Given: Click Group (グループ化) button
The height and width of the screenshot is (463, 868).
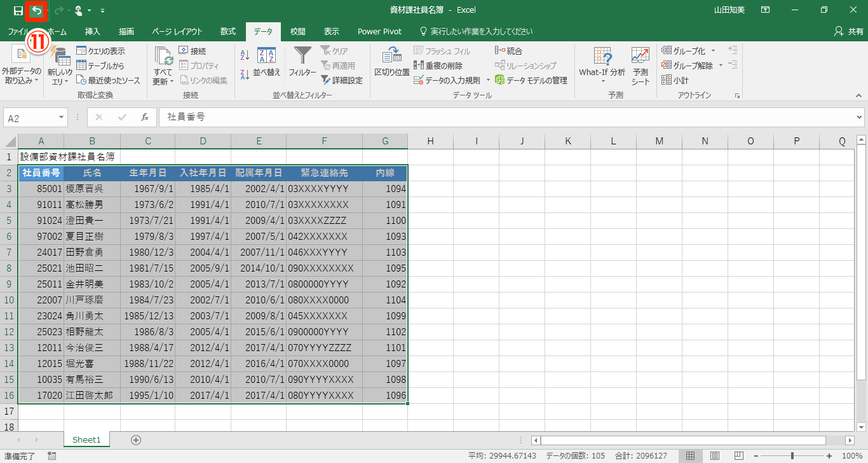Looking at the screenshot, I should coord(684,51).
